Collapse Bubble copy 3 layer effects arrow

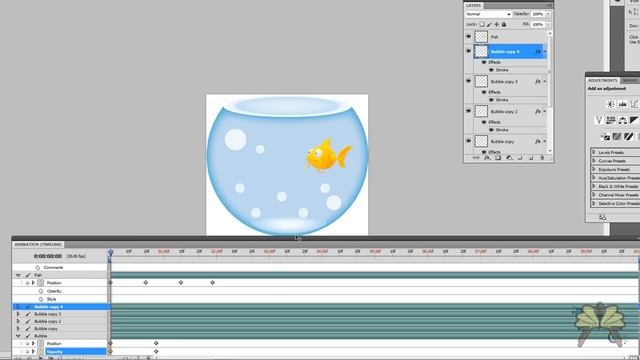[545, 82]
